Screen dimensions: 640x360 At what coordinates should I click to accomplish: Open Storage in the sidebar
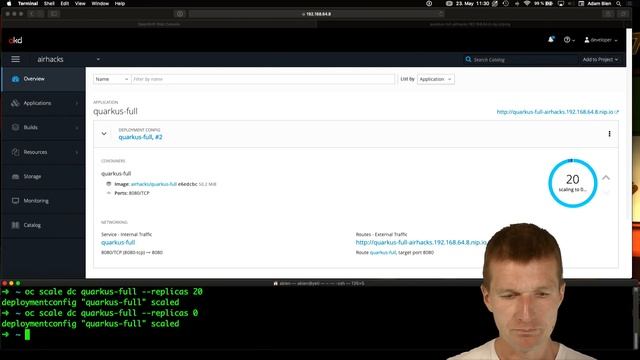coord(43,176)
